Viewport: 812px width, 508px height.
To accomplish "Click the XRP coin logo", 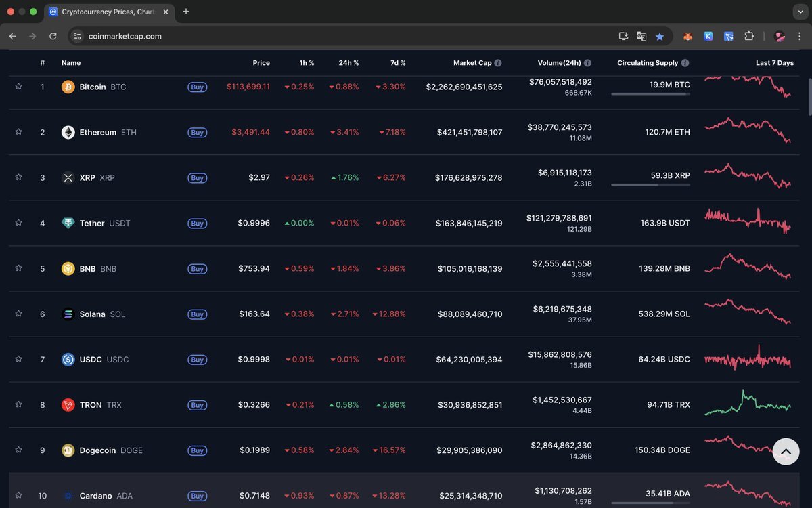I will [68, 177].
